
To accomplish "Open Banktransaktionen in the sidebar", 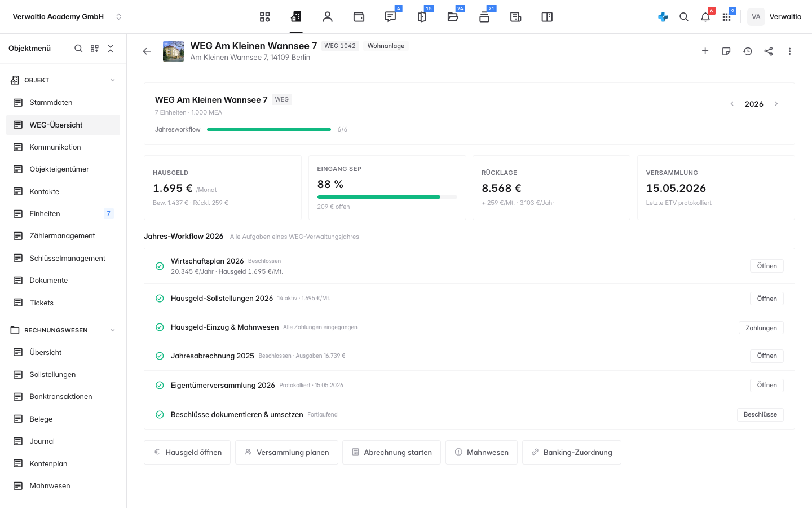I will (63, 397).
